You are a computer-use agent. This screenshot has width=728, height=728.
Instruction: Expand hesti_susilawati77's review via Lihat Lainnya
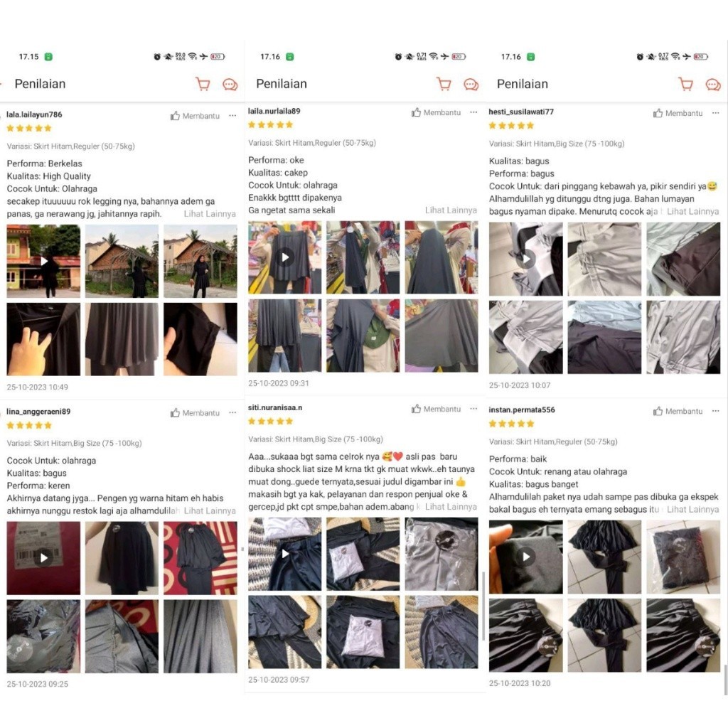pos(692,211)
